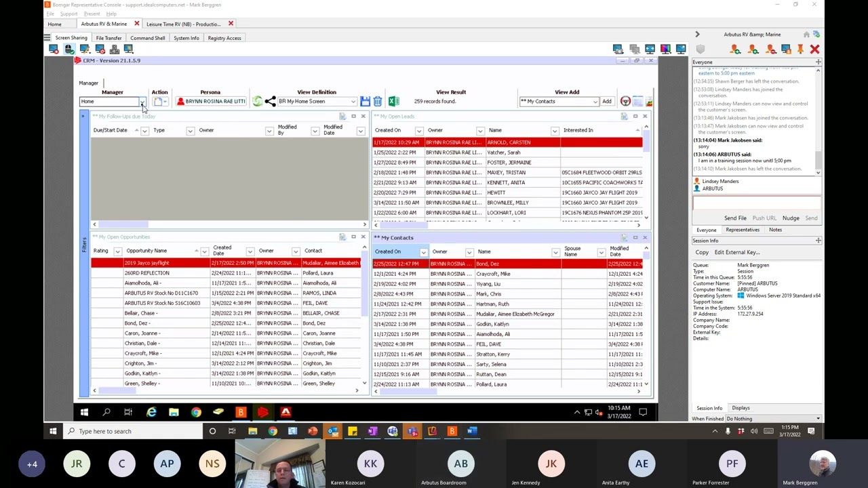Export results with the Excel icon
This screenshot has height=488, width=868.
(393, 102)
